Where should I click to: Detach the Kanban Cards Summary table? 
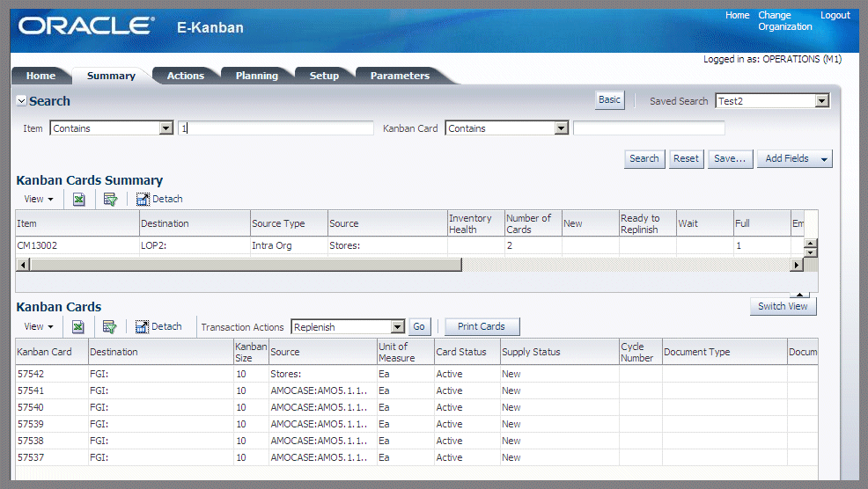159,199
